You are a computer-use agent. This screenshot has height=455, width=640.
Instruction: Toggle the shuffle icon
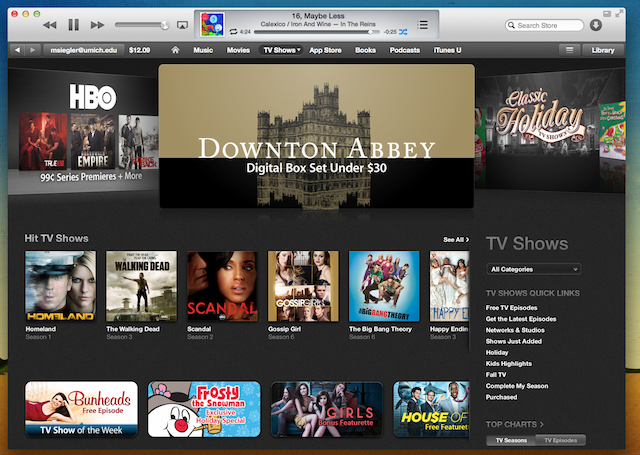click(403, 31)
